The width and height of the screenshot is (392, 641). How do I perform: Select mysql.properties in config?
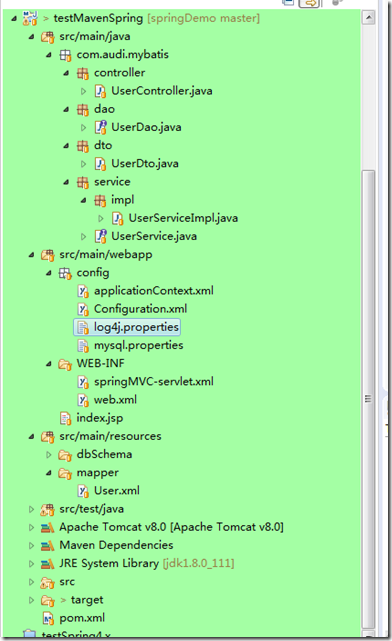tap(139, 346)
